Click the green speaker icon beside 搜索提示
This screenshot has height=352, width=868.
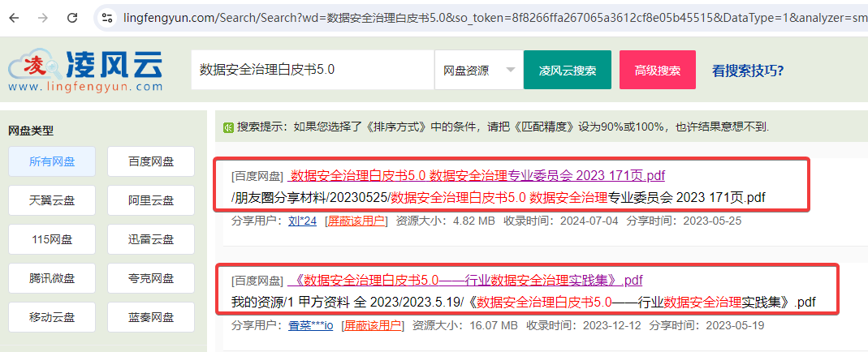(228, 127)
